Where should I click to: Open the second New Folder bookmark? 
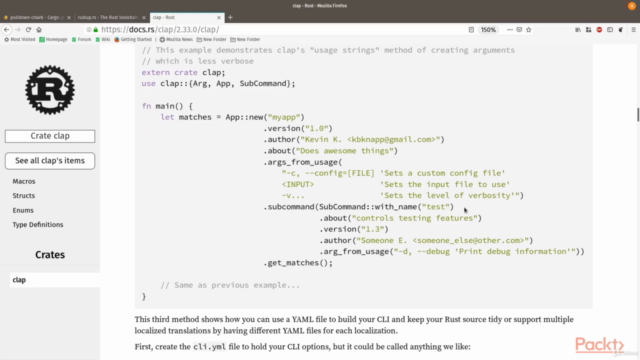[x=245, y=40]
